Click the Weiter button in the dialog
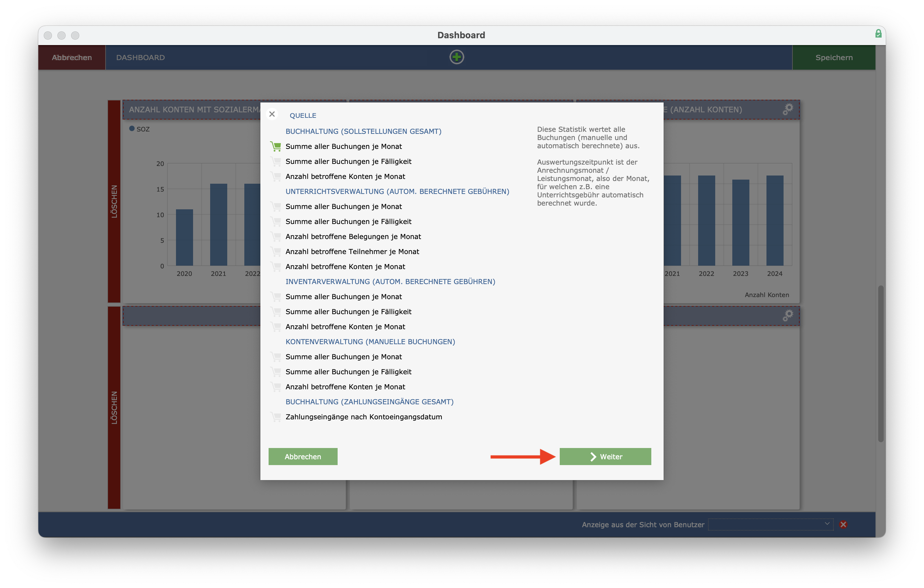Screen dimensions: 924x588 (605, 457)
